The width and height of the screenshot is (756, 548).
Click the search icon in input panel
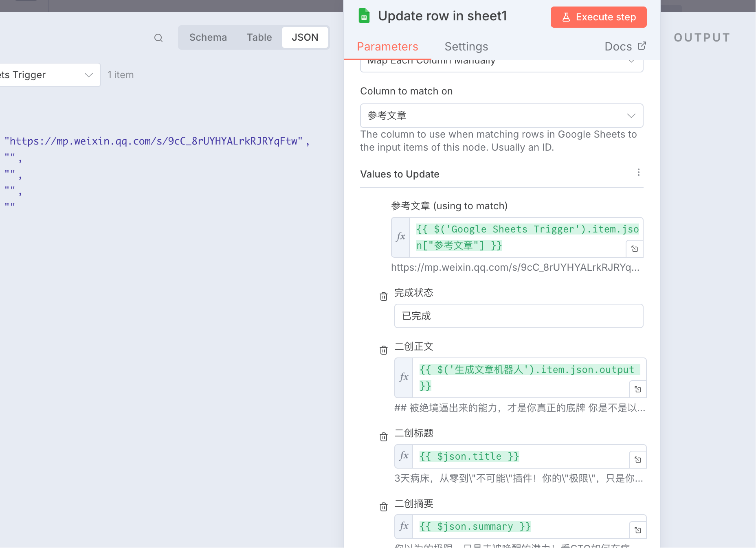click(158, 38)
